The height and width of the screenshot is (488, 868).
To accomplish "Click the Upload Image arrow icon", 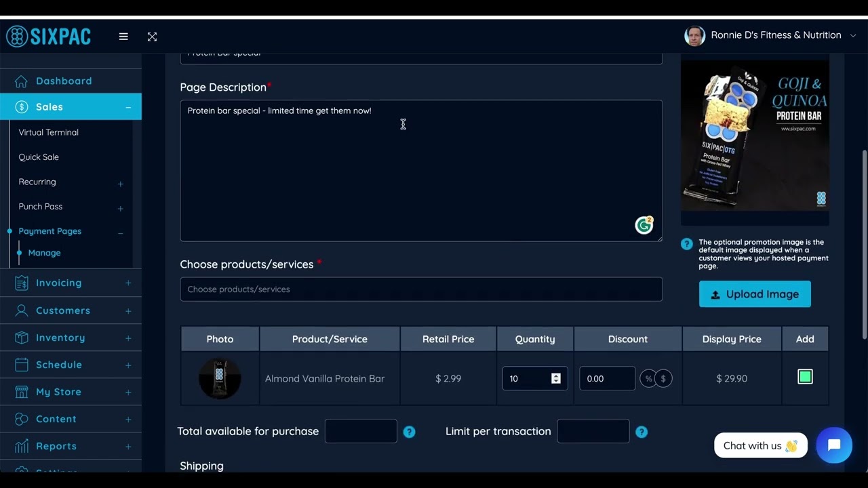I will point(715,295).
